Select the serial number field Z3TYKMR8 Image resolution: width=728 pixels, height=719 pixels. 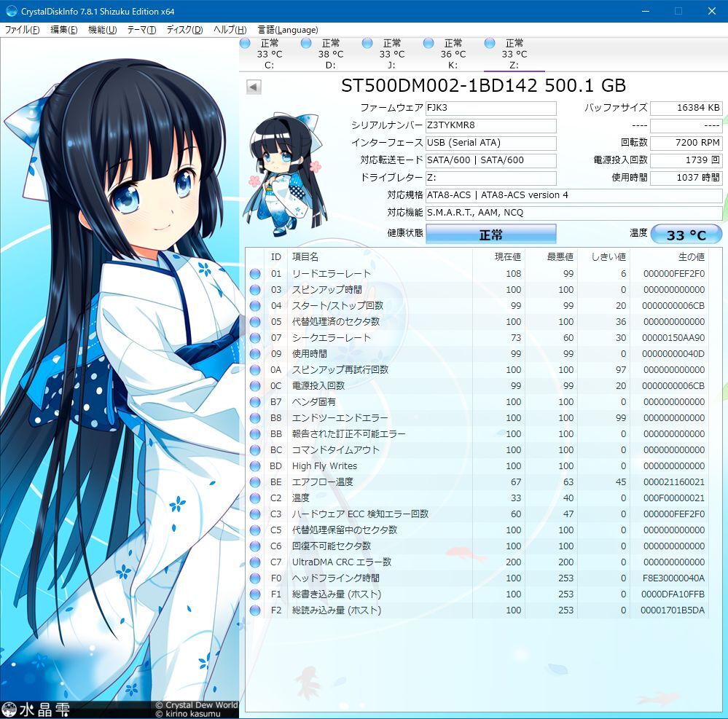point(490,125)
